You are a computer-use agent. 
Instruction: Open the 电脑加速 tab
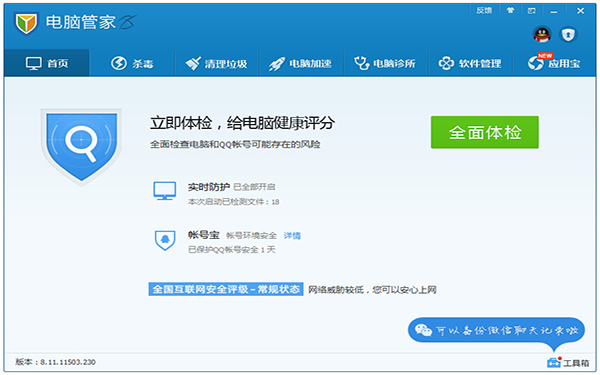tap(301, 63)
